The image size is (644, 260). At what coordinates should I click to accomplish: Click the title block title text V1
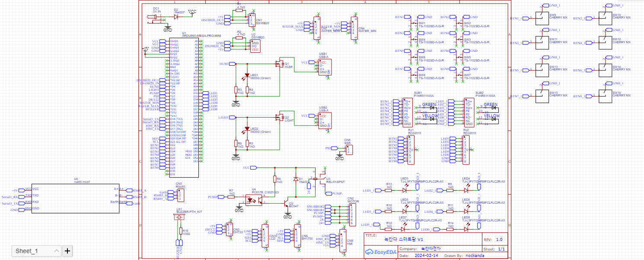403,239
